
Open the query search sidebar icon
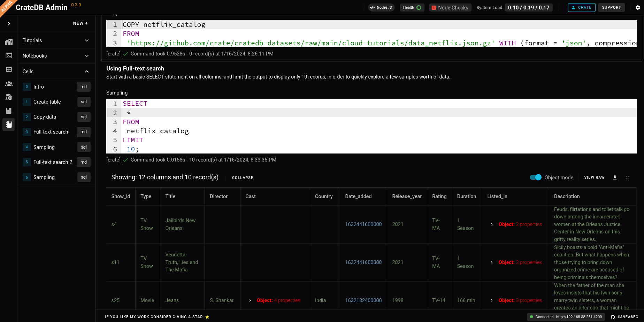tap(9, 97)
